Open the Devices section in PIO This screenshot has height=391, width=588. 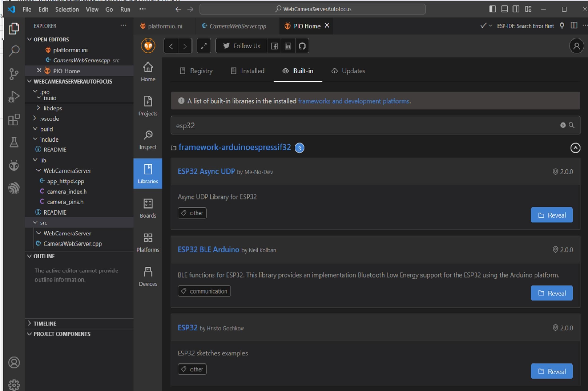(148, 276)
